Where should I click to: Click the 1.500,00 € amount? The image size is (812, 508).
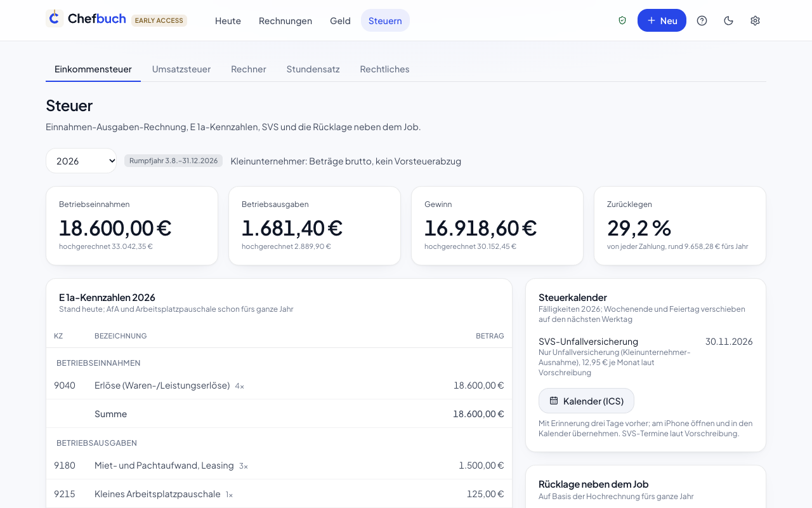[x=481, y=465]
